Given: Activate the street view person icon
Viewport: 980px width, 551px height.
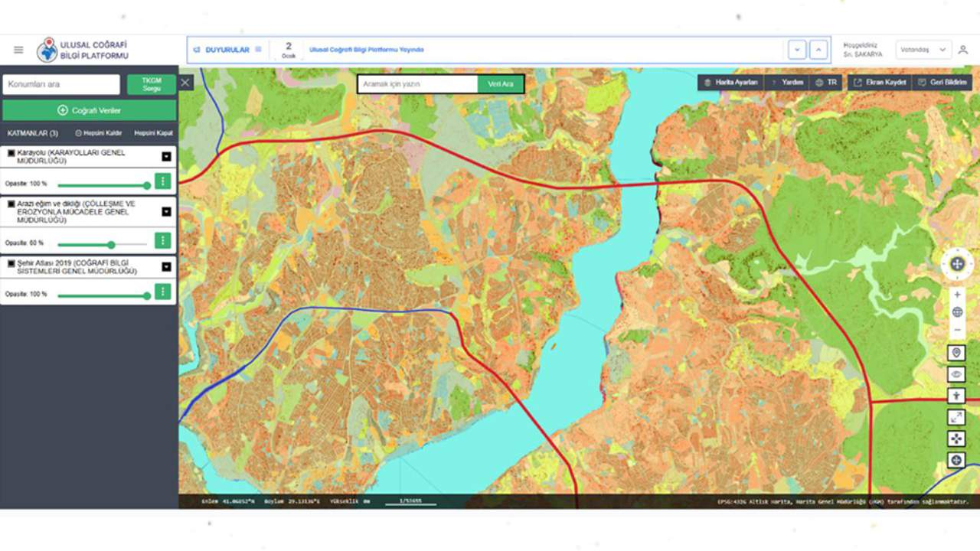Looking at the screenshot, I should (x=956, y=396).
